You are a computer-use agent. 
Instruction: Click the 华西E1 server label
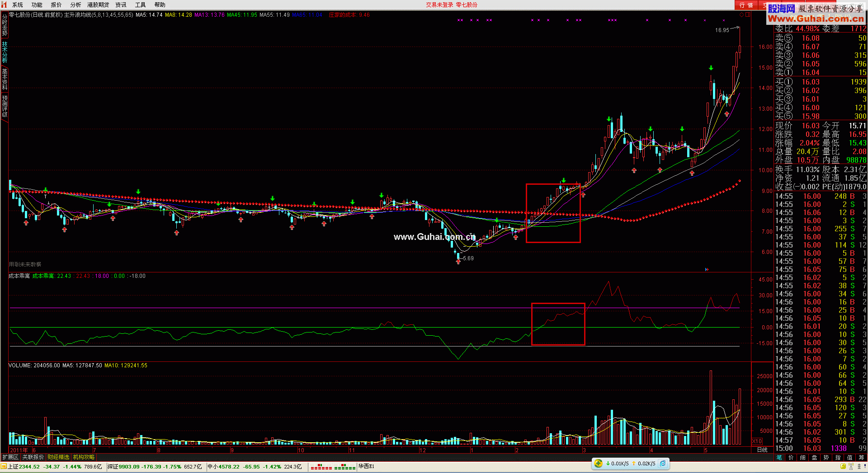[x=366, y=466]
